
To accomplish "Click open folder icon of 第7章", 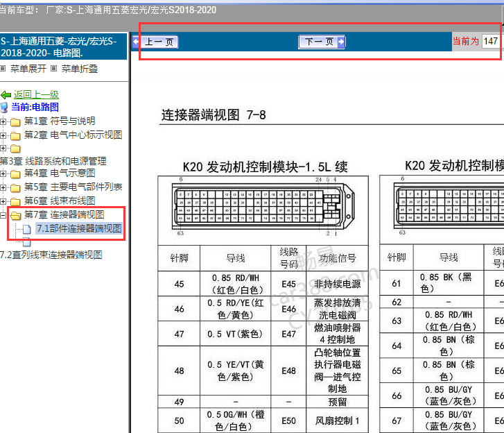I will coord(15,215).
